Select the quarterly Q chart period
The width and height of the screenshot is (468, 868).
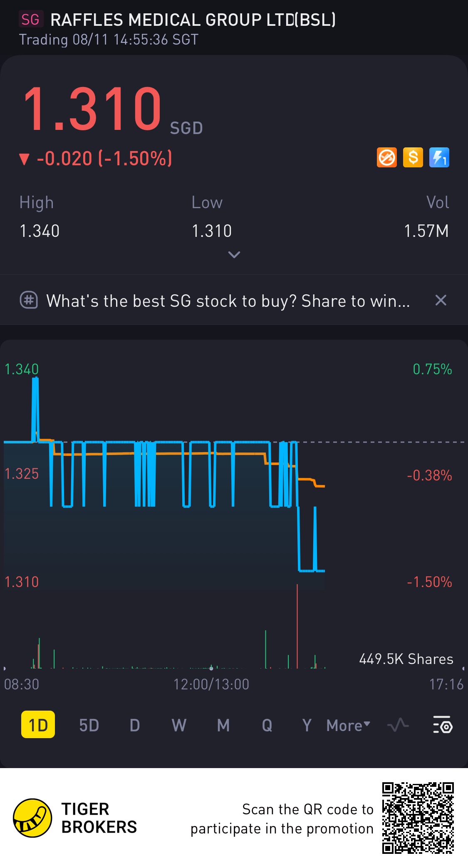point(267,725)
